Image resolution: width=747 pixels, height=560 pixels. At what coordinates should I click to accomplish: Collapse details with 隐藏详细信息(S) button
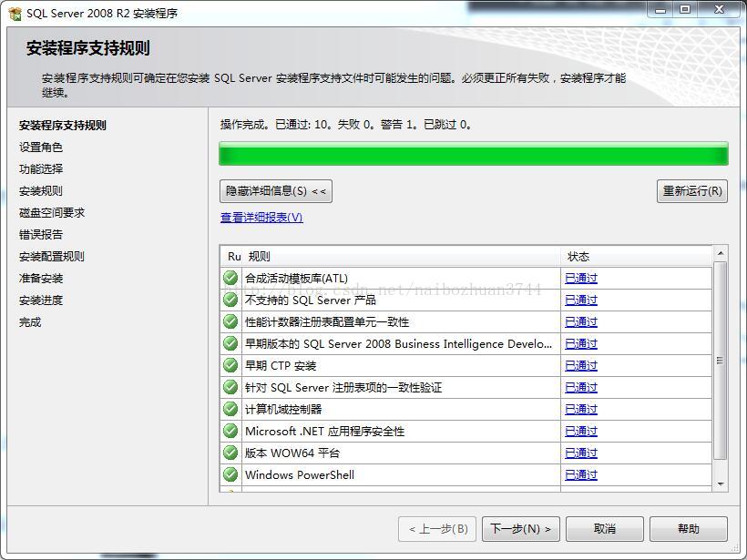(276, 191)
